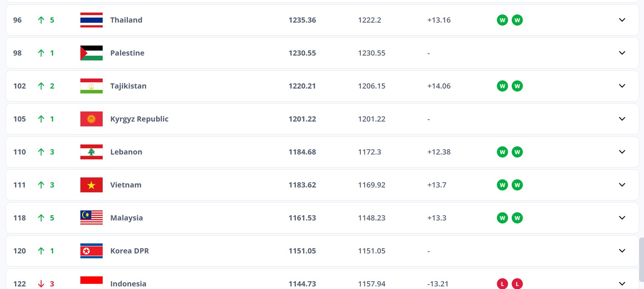
Task: Expand the Palestine row chevron
Action: pyautogui.click(x=622, y=53)
